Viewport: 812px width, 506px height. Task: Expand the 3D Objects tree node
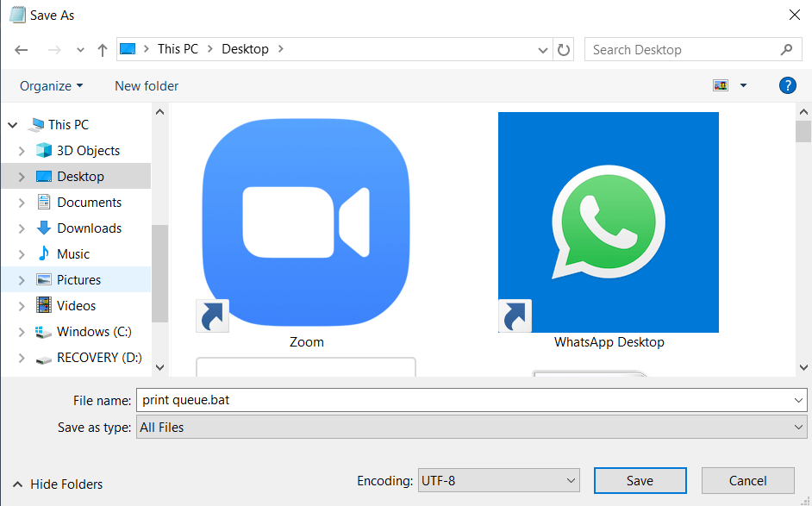22,151
